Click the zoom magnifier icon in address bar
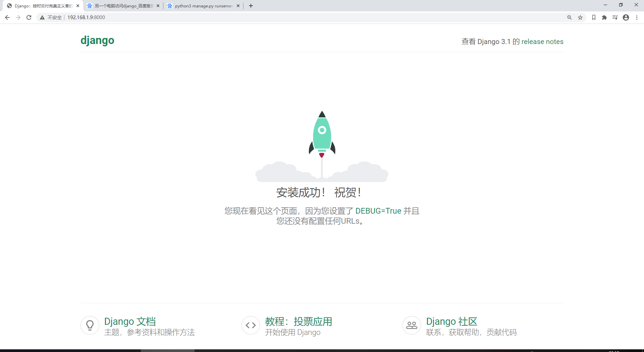Screen dimensions: 644x352 [570, 17]
